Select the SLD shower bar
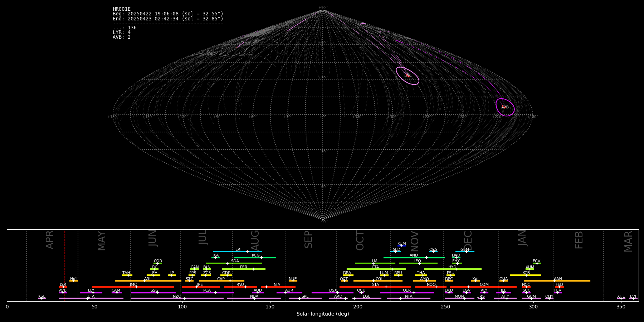Image resolution: width=644 pixels, height=322 pixels. 395,252
